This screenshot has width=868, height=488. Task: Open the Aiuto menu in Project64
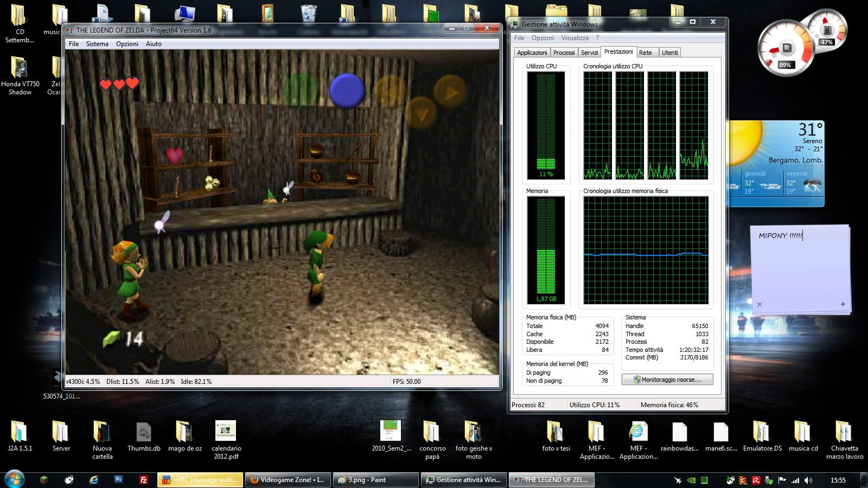[154, 44]
